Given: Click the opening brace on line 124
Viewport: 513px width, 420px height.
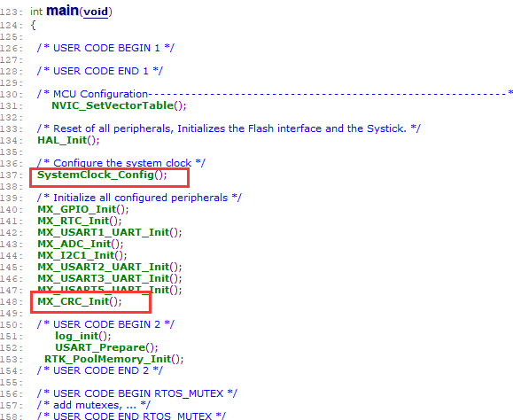Looking at the screenshot, I should [33, 25].
